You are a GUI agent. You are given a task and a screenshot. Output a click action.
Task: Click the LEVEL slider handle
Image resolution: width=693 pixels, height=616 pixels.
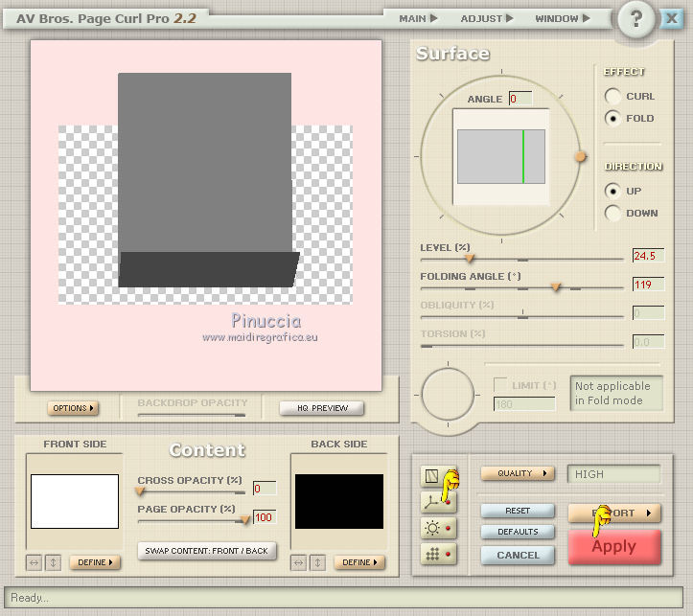(470, 259)
